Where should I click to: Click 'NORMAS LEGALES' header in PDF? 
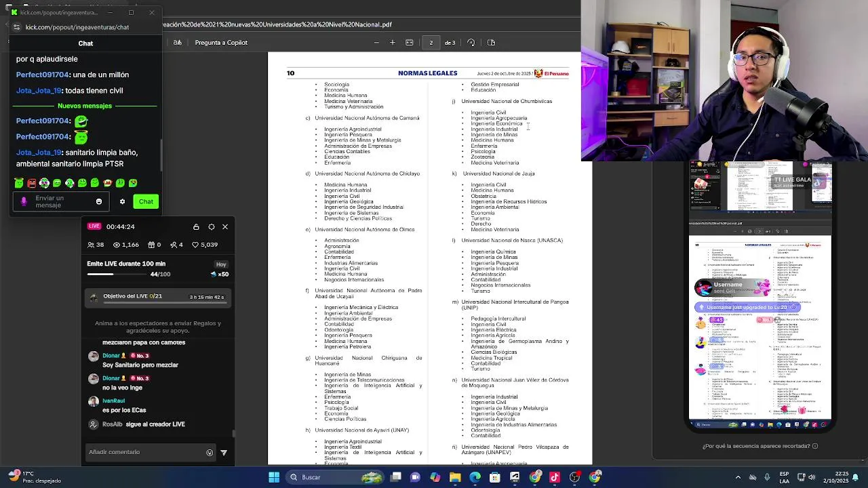tap(428, 73)
